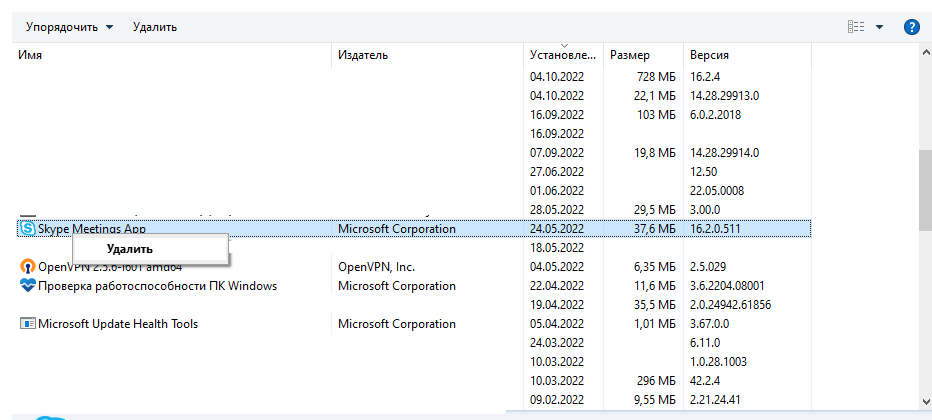The width and height of the screenshot is (932, 420).
Task: Select Microsoft Update Health Tools name
Action: point(118,324)
